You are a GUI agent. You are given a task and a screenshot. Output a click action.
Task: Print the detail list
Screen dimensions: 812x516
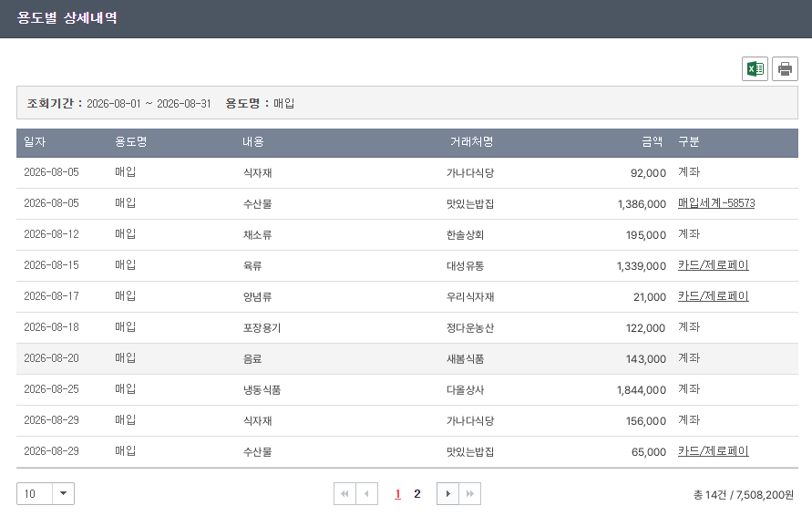785,69
